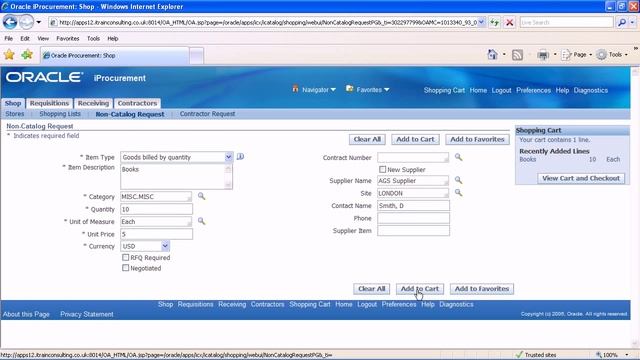
Task: Open Category search magnifier
Action: coord(201,196)
